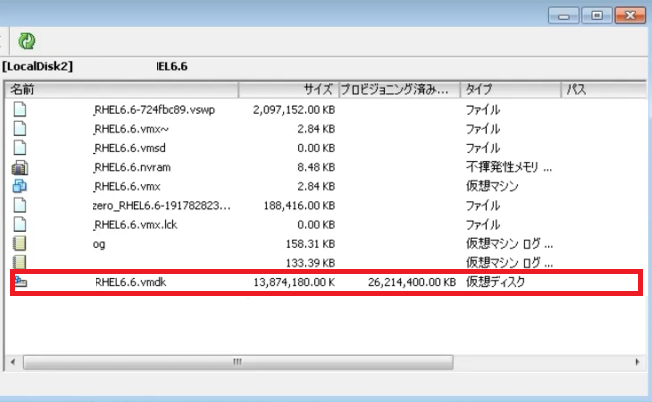
Task: Click the provisioned size 26,214,400.00 KB
Action: tap(412, 282)
